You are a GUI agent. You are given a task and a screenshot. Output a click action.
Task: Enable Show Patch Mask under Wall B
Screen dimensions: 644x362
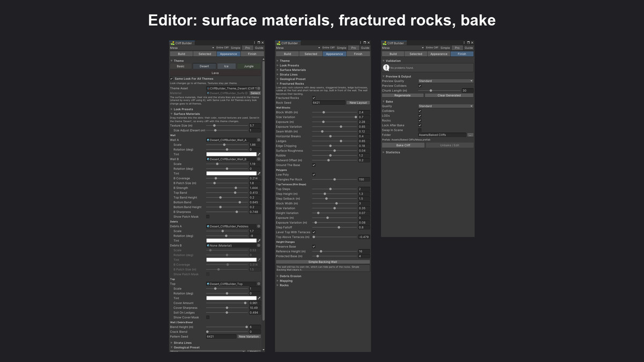(208, 217)
